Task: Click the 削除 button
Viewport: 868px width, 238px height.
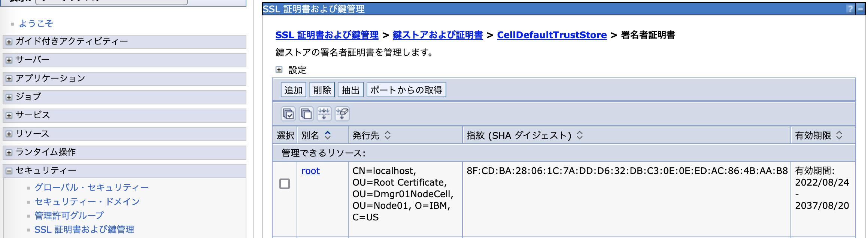Action: (322, 90)
